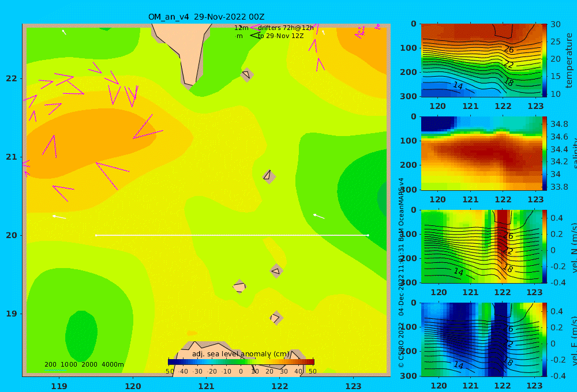Click the 'drifters 72h@12h' legend label
The height and width of the screenshot is (392, 577).
tap(286, 28)
